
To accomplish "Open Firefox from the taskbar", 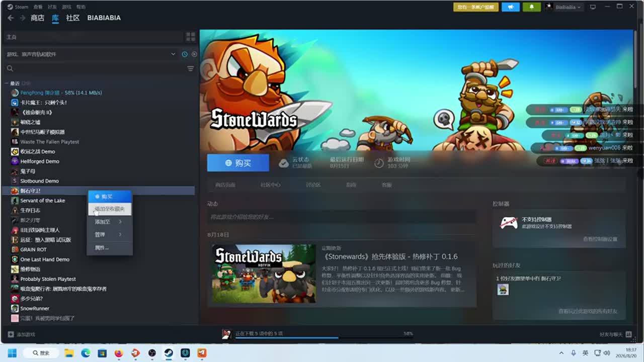I will point(119,353).
